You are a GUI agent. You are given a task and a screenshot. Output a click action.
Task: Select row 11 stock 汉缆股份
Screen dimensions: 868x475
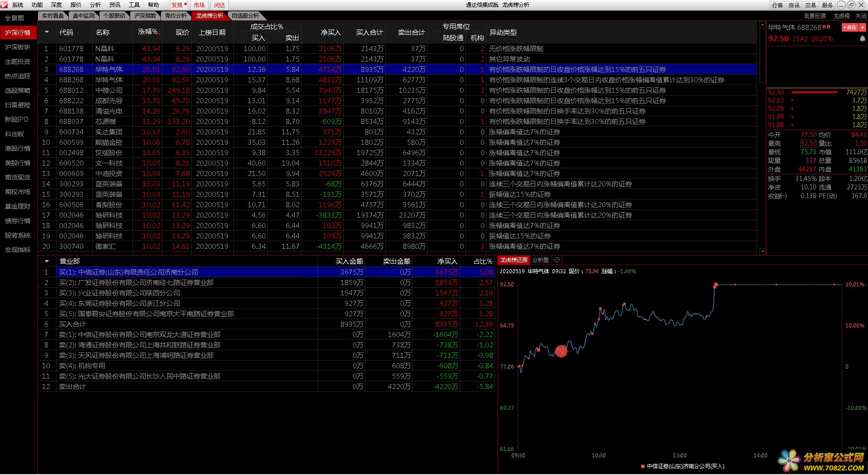(x=397, y=153)
